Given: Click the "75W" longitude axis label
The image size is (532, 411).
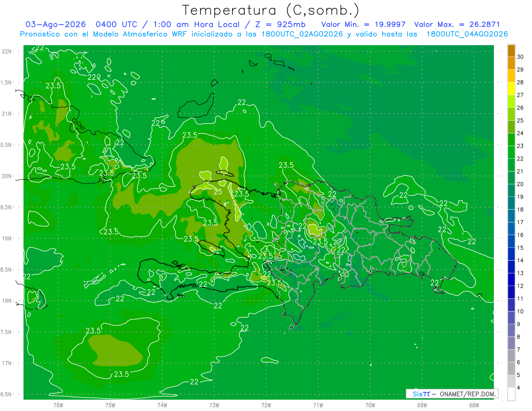Looking at the screenshot, I should coord(110,405).
